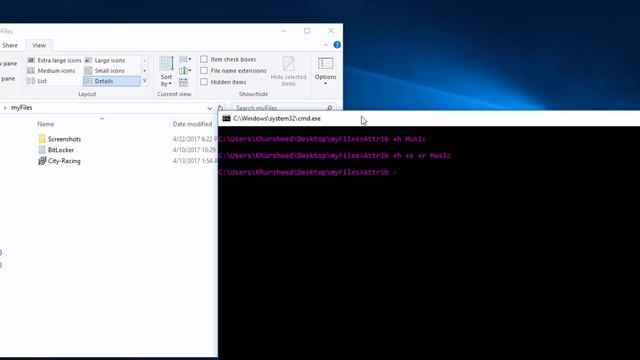Select Extra large icons layout

click(x=54, y=60)
